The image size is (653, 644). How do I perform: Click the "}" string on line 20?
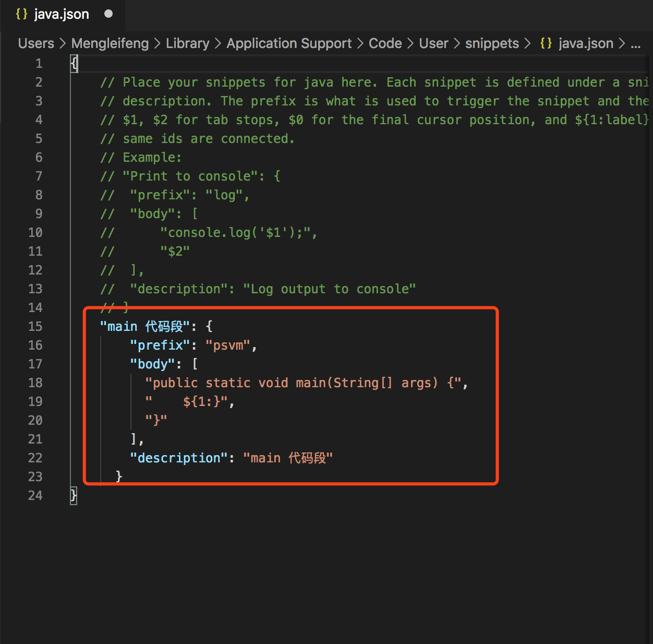156,421
